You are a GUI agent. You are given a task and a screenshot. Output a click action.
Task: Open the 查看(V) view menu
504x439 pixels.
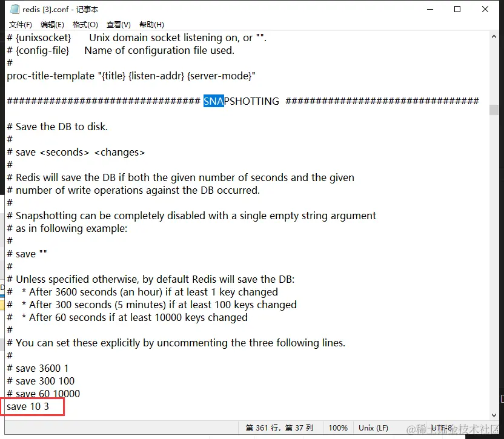(119, 25)
